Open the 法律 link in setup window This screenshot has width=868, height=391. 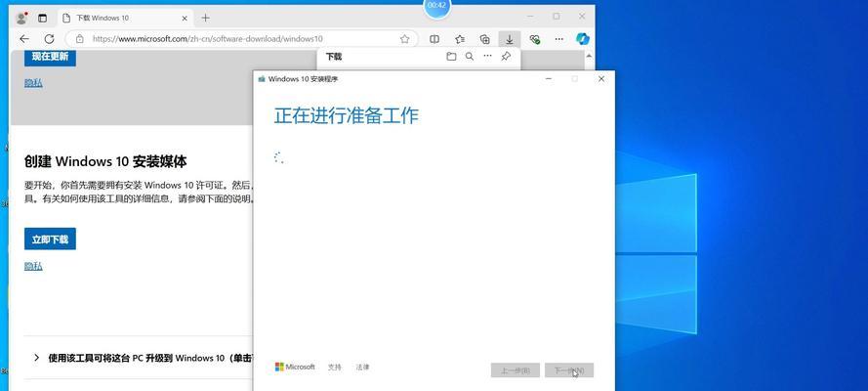coord(362,368)
